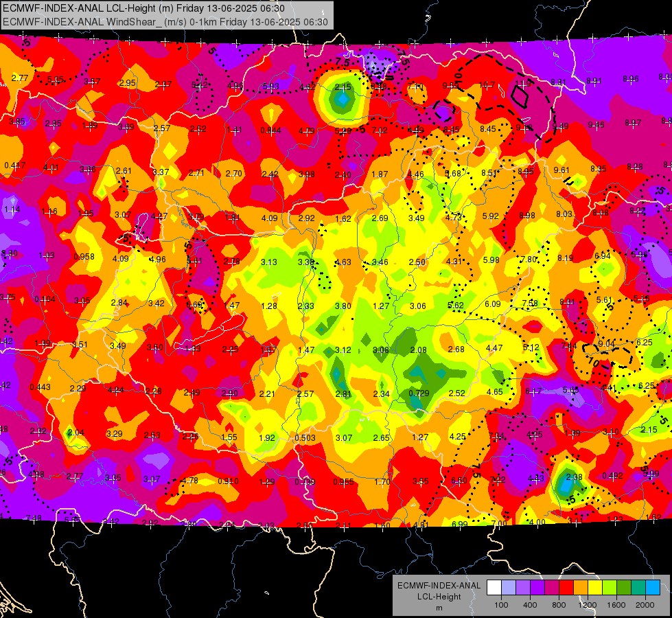Click the legend tick label 1200
This screenshot has width=672, height=618.
pyautogui.click(x=588, y=605)
